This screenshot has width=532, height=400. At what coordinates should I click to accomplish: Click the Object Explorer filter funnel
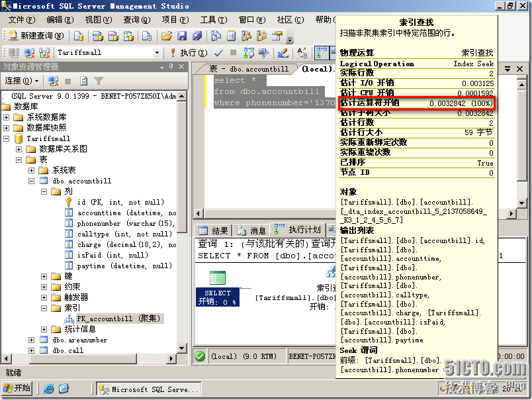(99, 81)
